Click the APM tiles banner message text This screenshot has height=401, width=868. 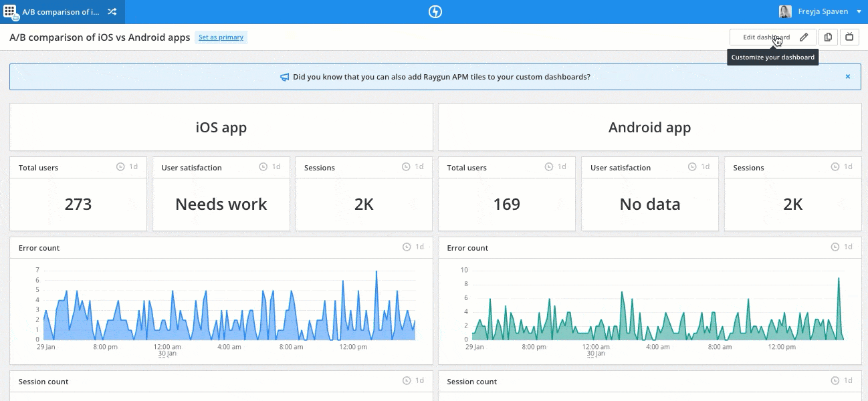tap(441, 77)
